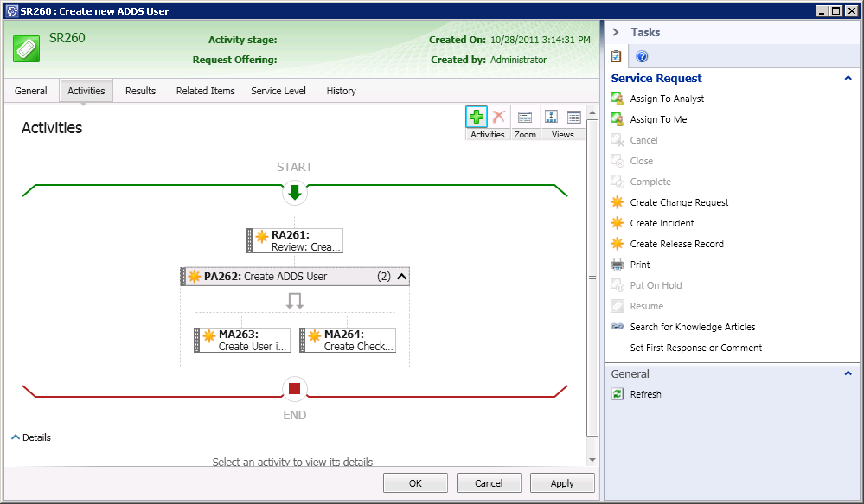This screenshot has width=864, height=504.
Task: Collapse the PA262 Create ADDS User group
Action: (401, 277)
